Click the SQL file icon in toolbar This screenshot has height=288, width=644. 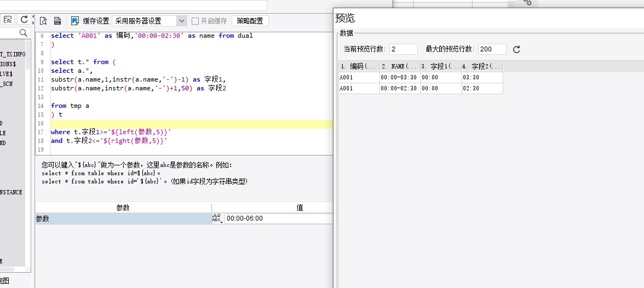click(58, 21)
